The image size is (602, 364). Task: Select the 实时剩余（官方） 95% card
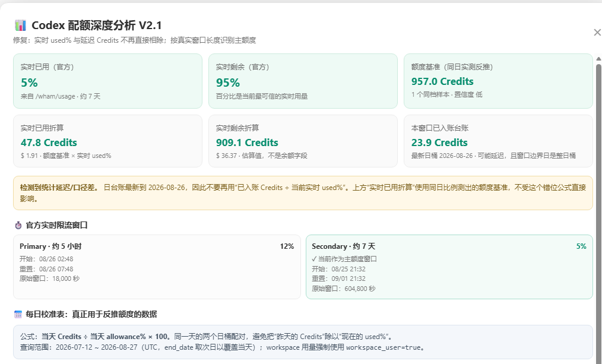pyautogui.click(x=303, y=81)
